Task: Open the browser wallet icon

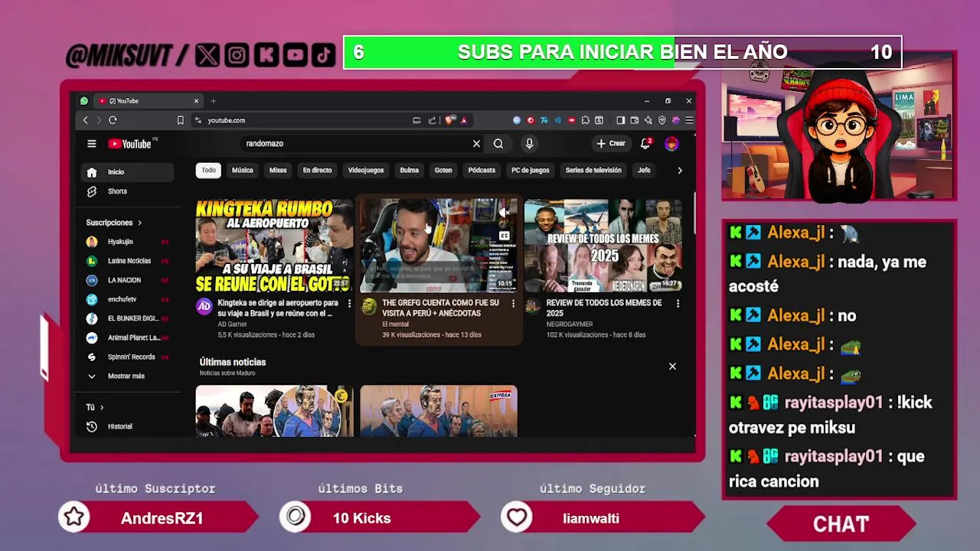Action: (x=634, y=120)
